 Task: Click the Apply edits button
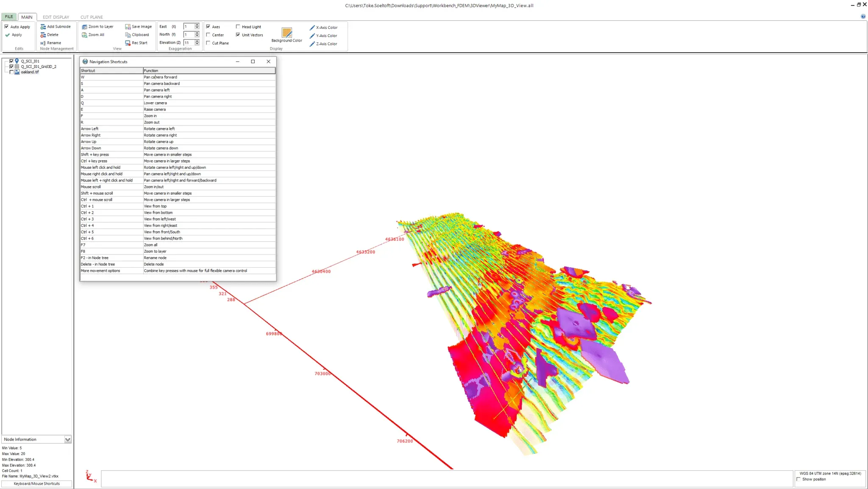point(17,35)
